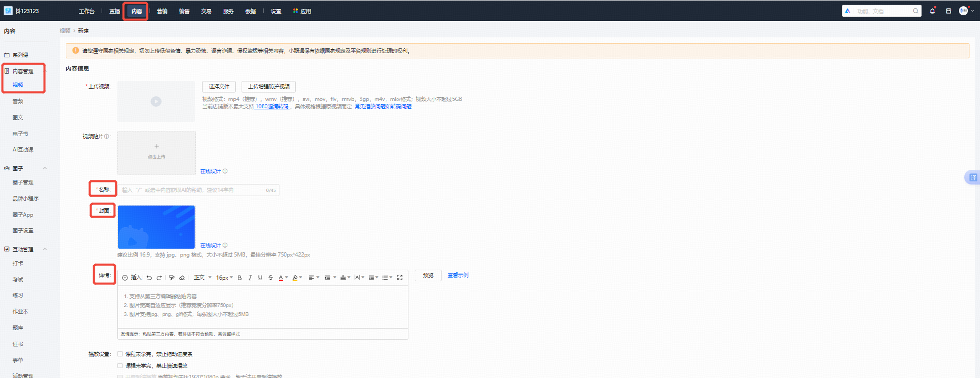
Task: Clear formatting with the eraser icon
Action: click(x=182, y=278)
